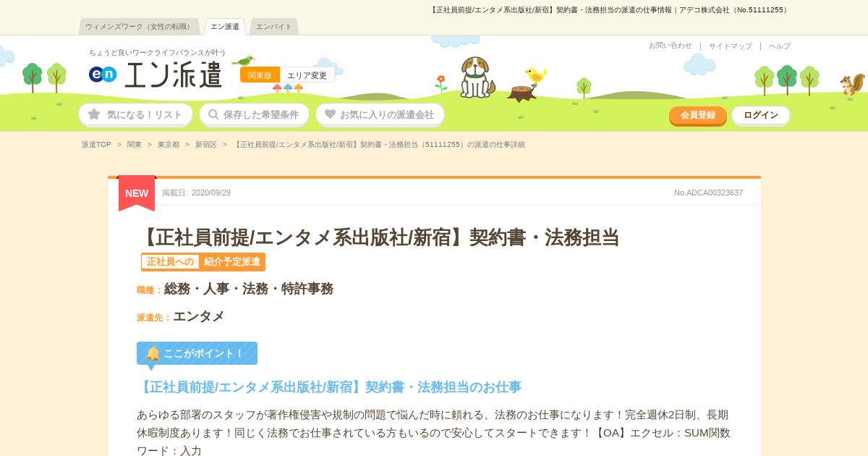Open 保存した希望条件

(x=254, y=114)
